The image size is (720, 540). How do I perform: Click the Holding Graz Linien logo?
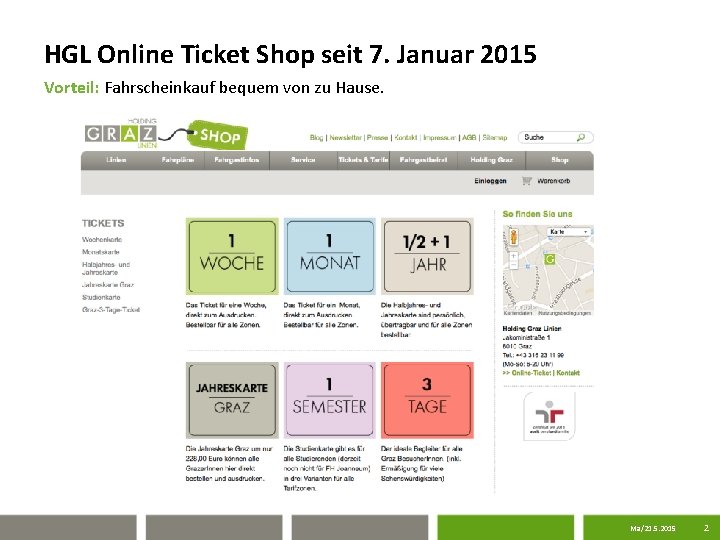[121, 133]
